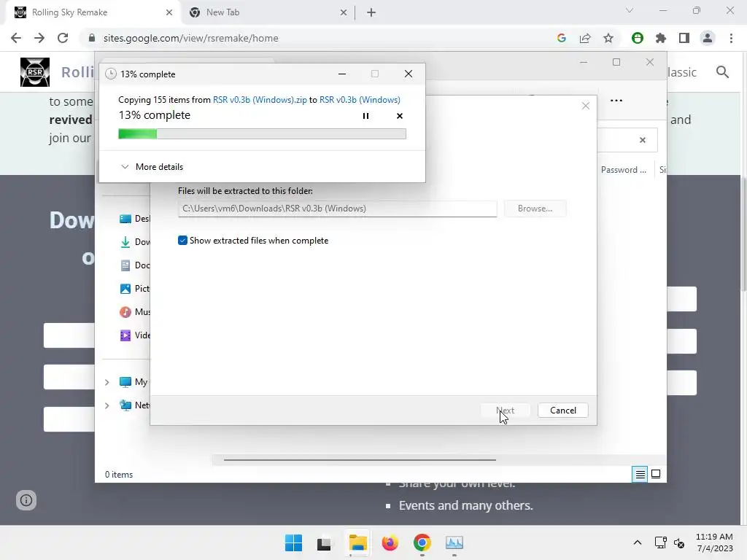This screenshot has height=560, width=747.
Task: Launch Firefox from taskbar
Action: pyautogui.click(x=390, y=542)
